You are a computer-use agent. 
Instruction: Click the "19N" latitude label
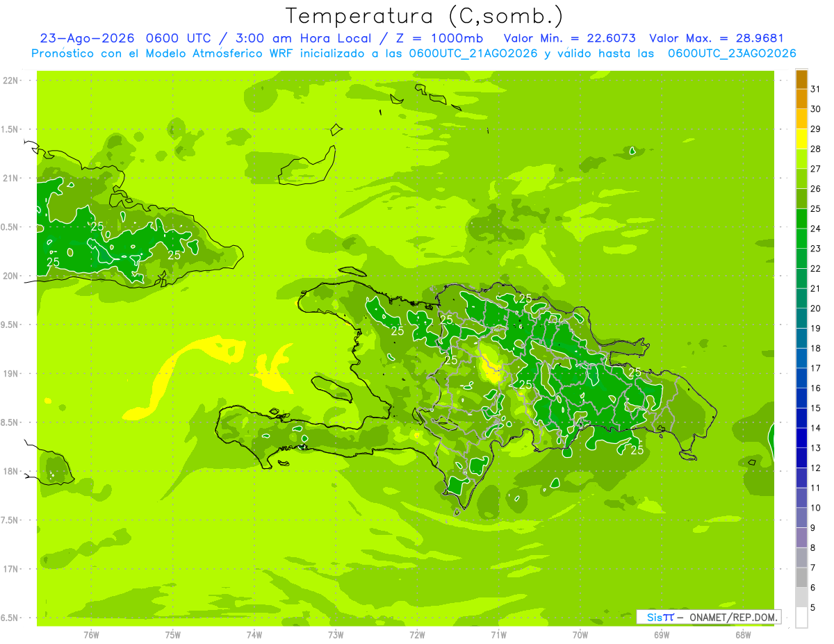point(11,374)
